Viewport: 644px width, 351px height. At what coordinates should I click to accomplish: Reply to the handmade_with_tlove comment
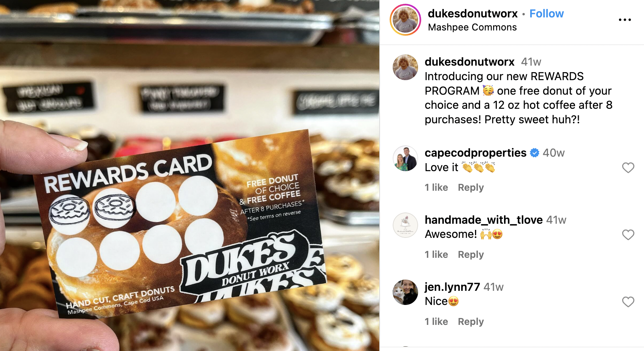coord(471,255)
